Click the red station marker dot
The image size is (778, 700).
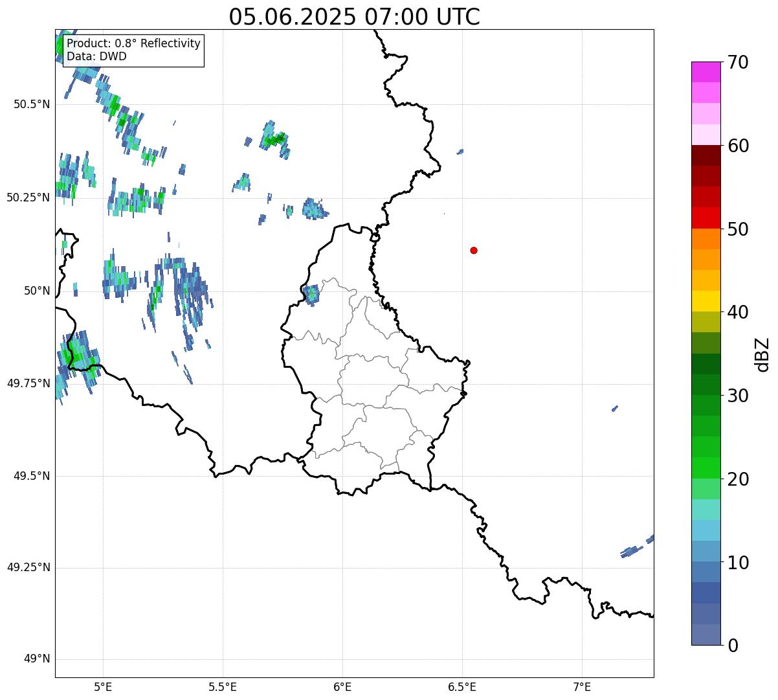click(474, 251)
